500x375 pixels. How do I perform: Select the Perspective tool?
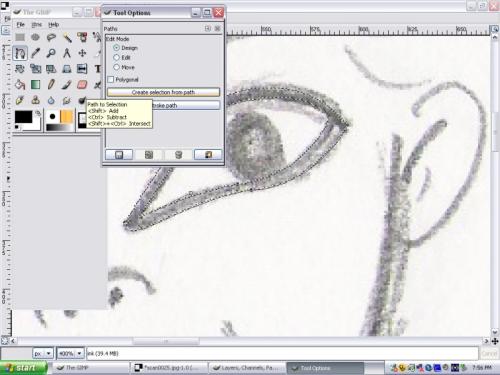pyautogui.click(x=67, y=69)
